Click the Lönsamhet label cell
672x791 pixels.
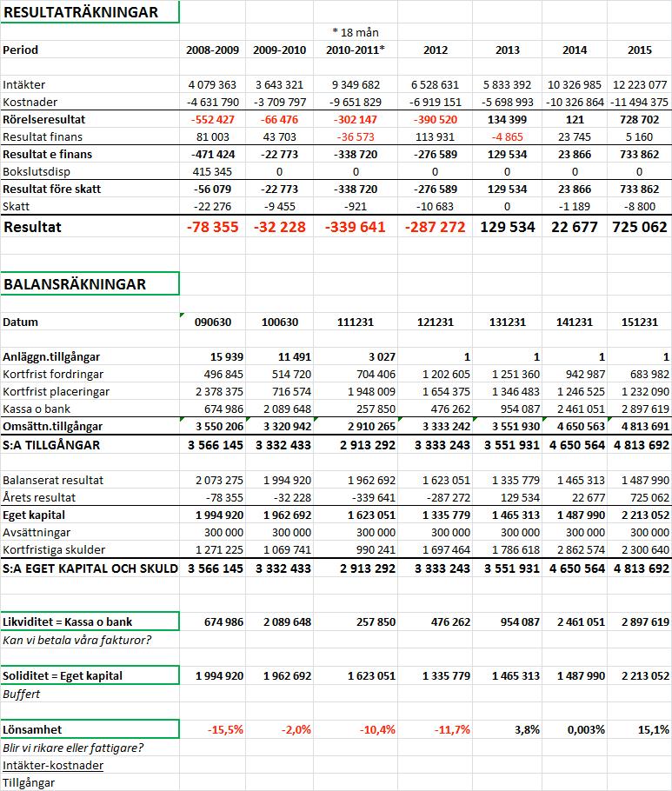click(90, 729)
